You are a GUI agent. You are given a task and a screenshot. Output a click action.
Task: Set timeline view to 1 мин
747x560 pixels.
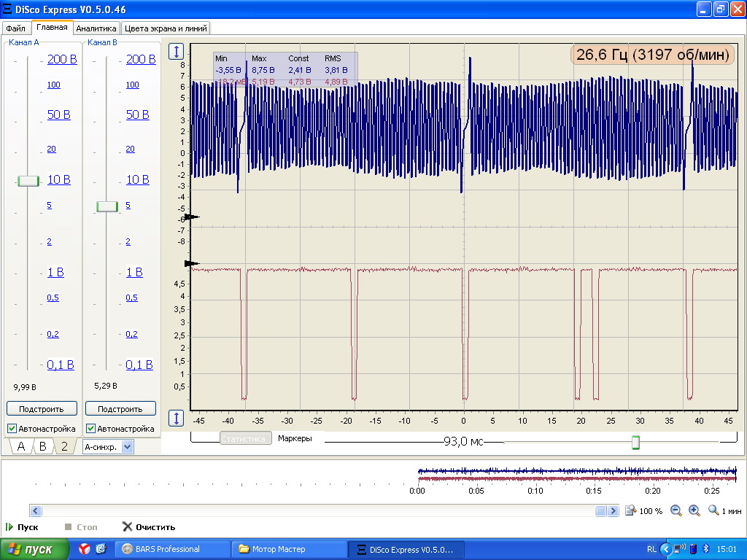[725, 511]
